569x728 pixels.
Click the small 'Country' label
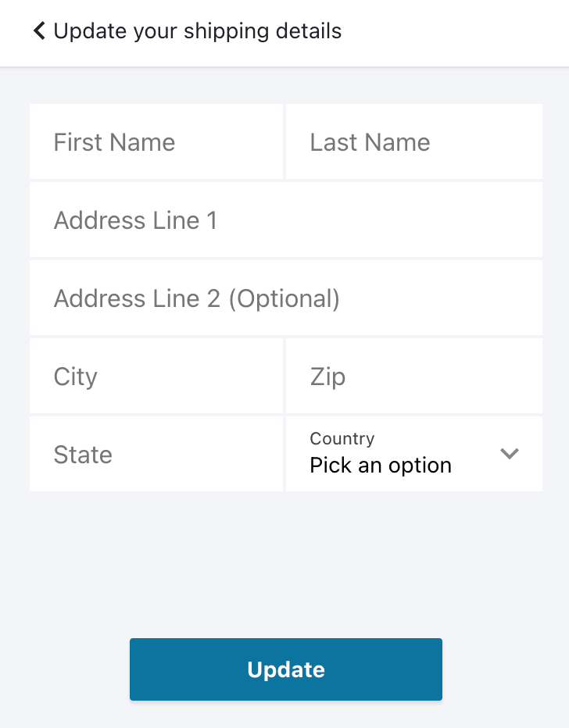click(x=342, y=439)
